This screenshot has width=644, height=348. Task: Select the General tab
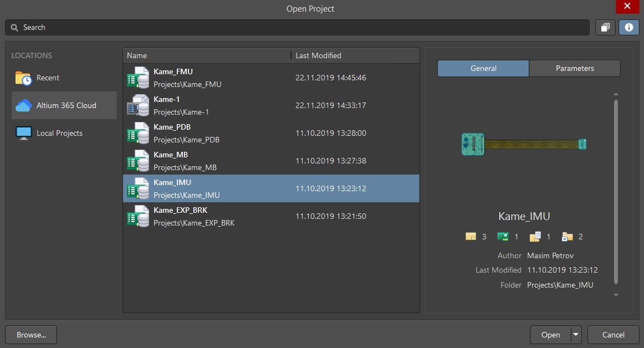click(x=483, y=68)
